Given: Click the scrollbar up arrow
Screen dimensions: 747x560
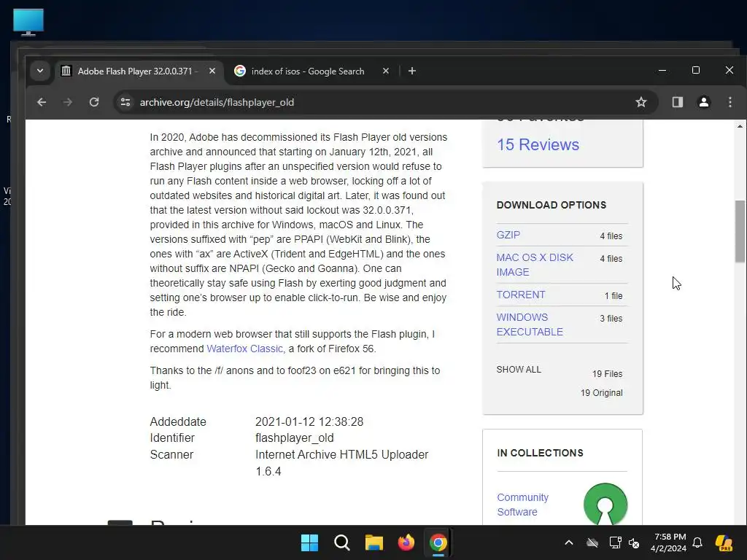Looking at the screenshot, I should [740, 126].
